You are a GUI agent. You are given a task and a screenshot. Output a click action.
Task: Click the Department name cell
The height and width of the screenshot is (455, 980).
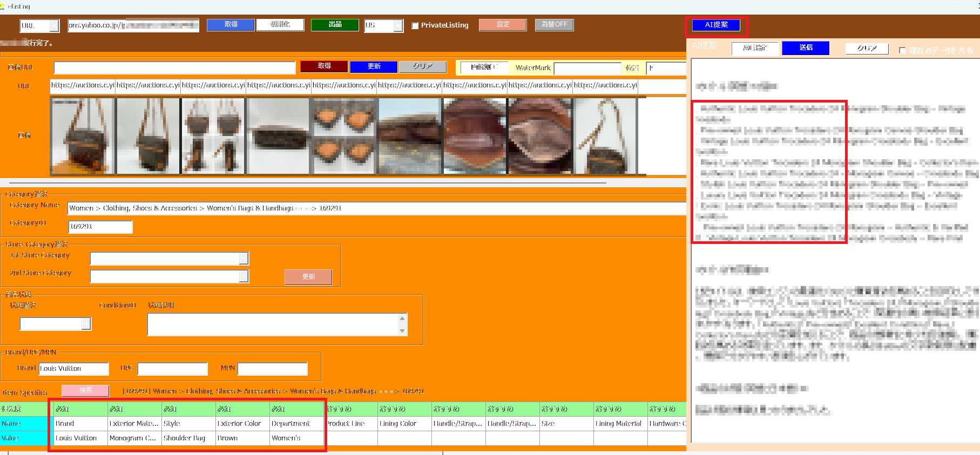tap(296, 424)
